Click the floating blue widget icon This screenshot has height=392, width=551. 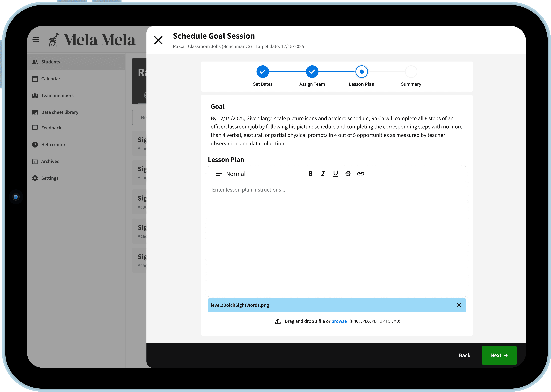pos(16,197)
